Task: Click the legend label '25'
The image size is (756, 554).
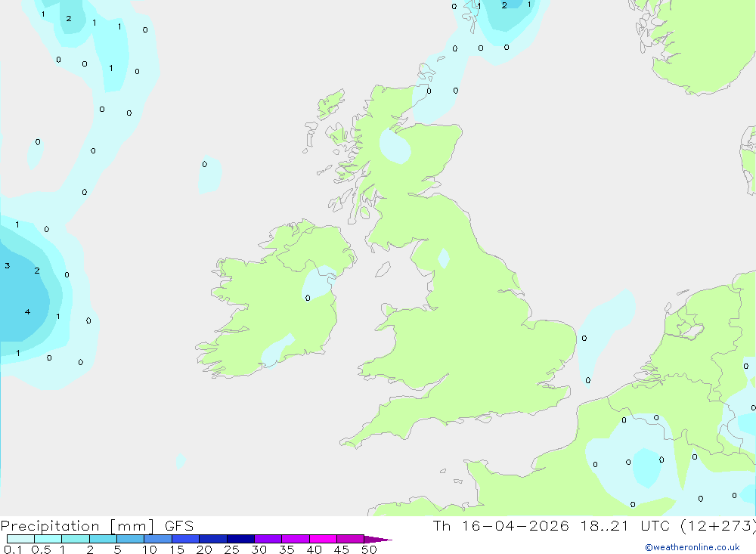Action: coord(231,549)
